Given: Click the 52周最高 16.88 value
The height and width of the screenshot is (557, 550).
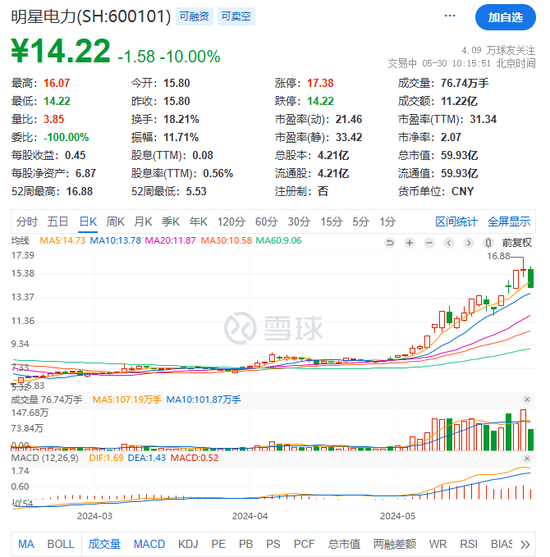Looking at the screenshot, I should coord(80,191).
